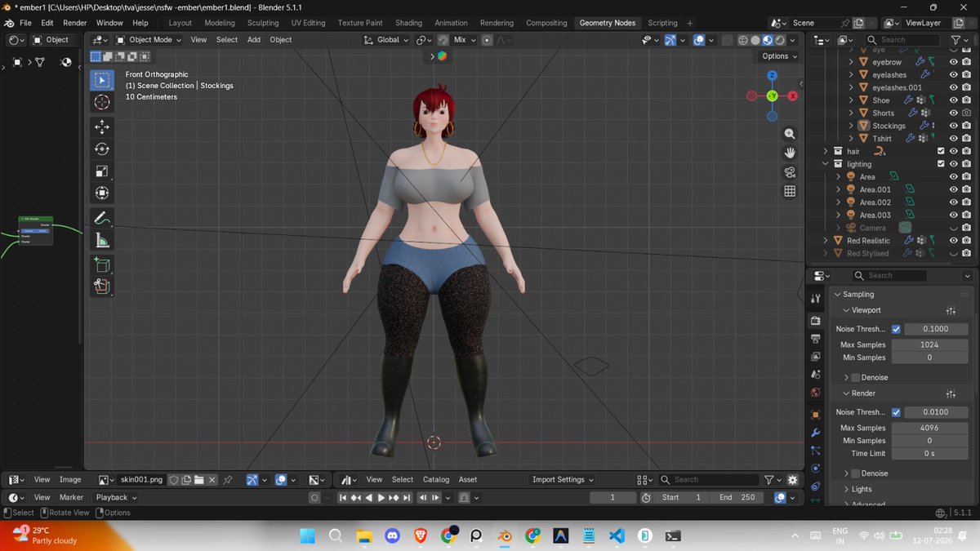Open the Render menu
The height and width of the screenshot is (551, 980).
click(x=74, y=23)
